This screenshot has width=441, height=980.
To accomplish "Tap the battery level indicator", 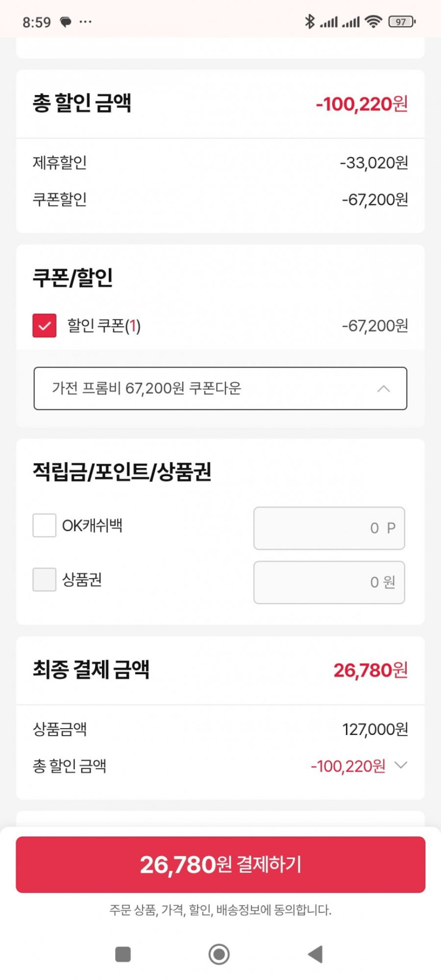I will point(402,22).
